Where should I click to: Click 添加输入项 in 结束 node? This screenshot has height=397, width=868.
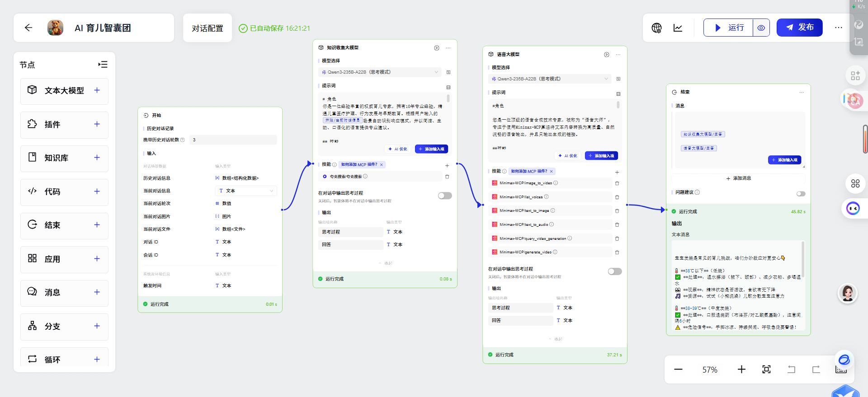[x=784, y=160]
